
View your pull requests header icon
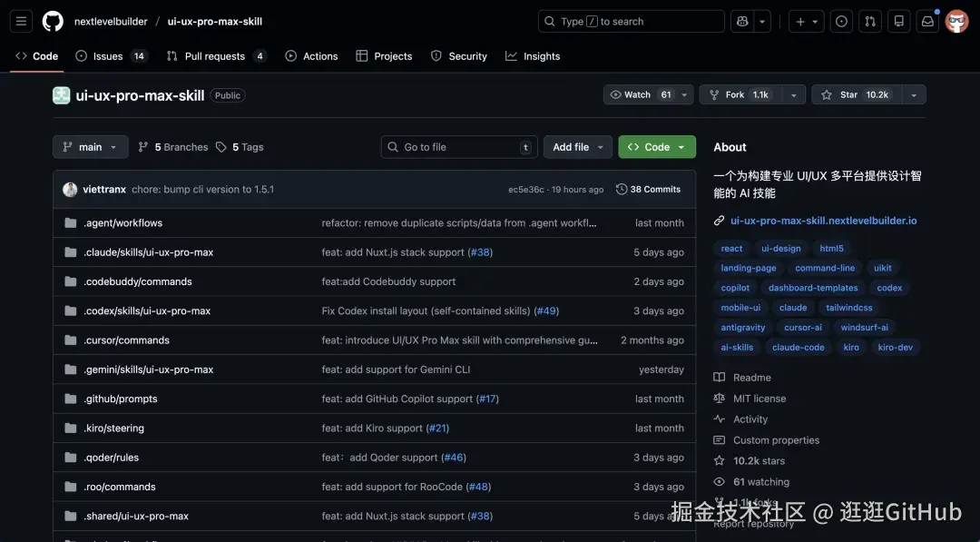(870, 21)
